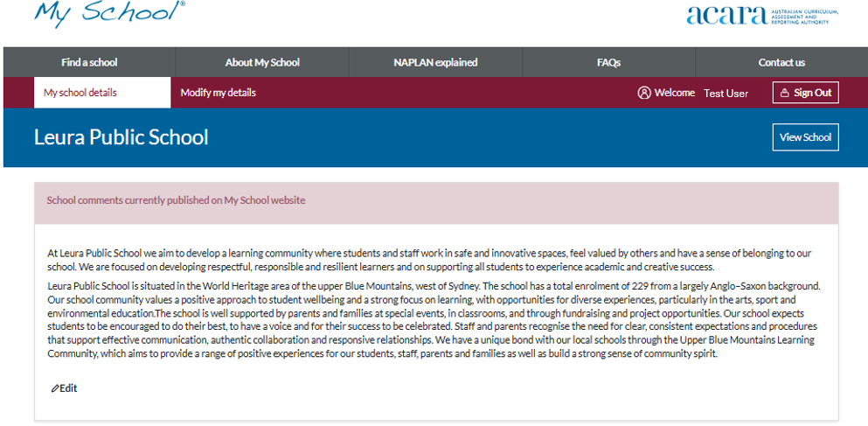
Task: Click the School comments currently published banner
Action: click(x=176, y=200)
